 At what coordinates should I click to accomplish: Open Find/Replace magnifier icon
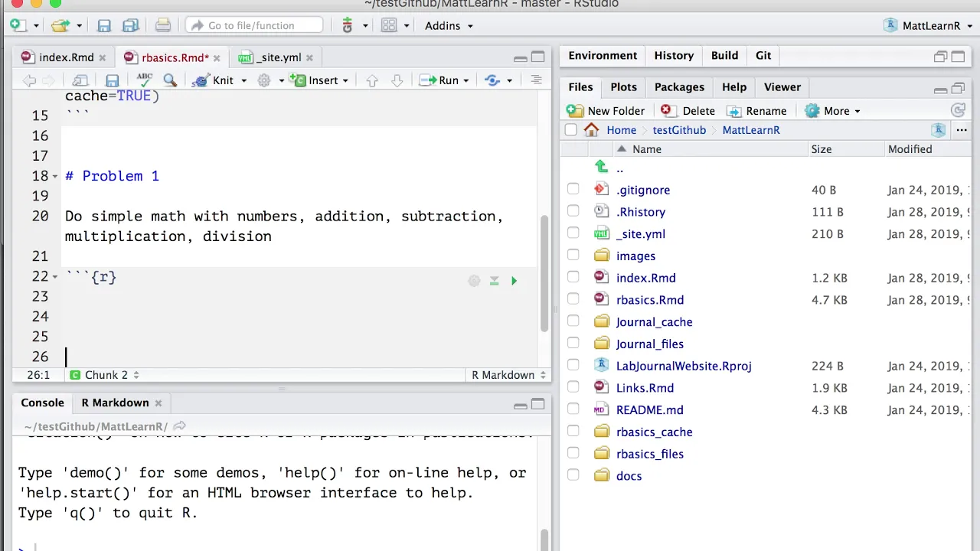point(170,80)
